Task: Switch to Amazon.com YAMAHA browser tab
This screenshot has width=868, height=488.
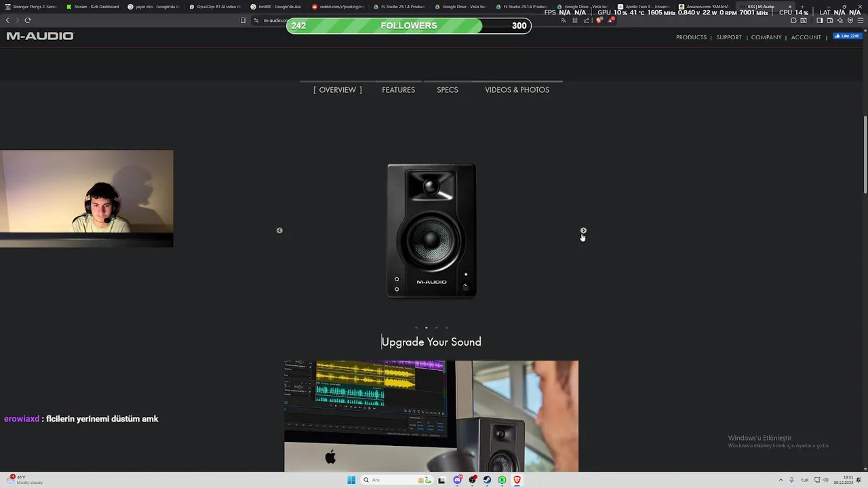Action: tap(705, 7)
